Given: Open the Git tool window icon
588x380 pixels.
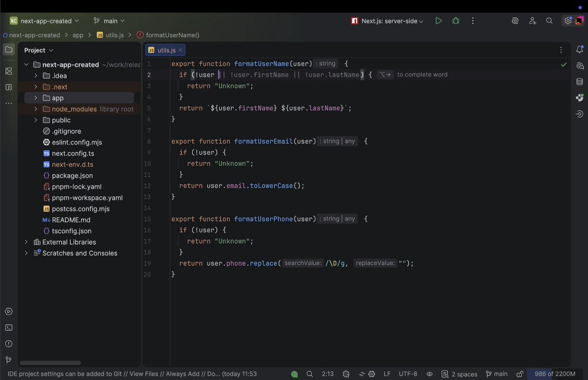Looking at the screenshot, I should tap(9, 360).
